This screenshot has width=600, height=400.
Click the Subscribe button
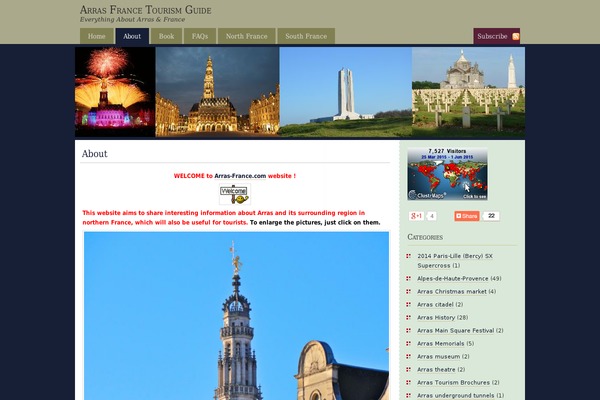coord(496,36)
